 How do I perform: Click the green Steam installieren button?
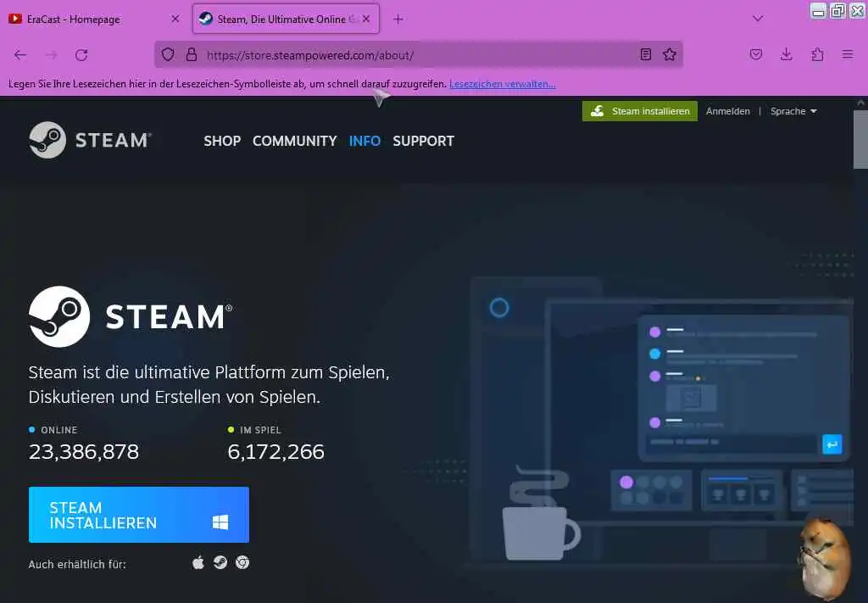640,111
